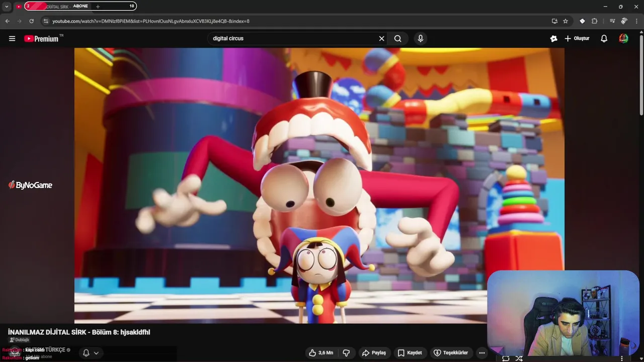Open the AI sparkle icon beside Oluştur
The width and height of the screenshot is (644, 362).
[553, 39]
